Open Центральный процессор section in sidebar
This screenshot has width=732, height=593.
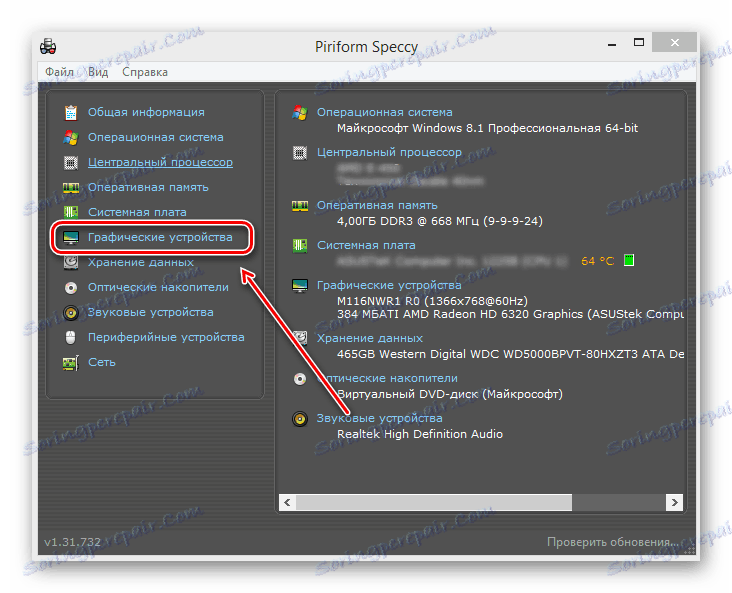[160, 162]
